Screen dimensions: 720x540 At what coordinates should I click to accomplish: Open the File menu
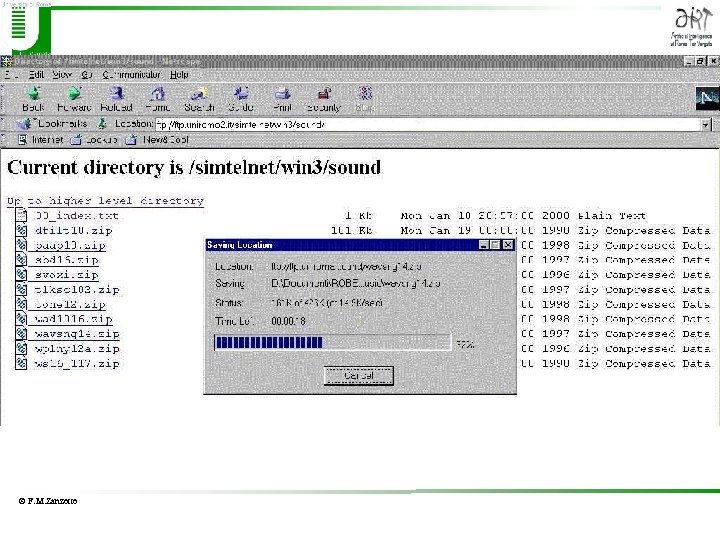point(11,74)
